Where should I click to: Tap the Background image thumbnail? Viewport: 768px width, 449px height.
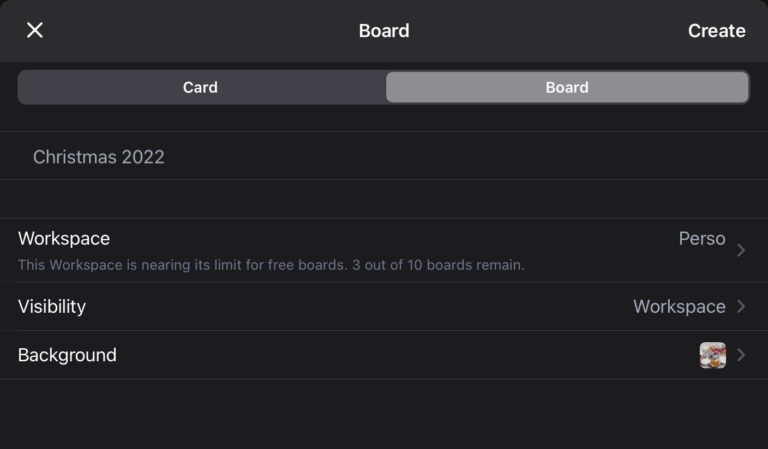coord(712,355)
